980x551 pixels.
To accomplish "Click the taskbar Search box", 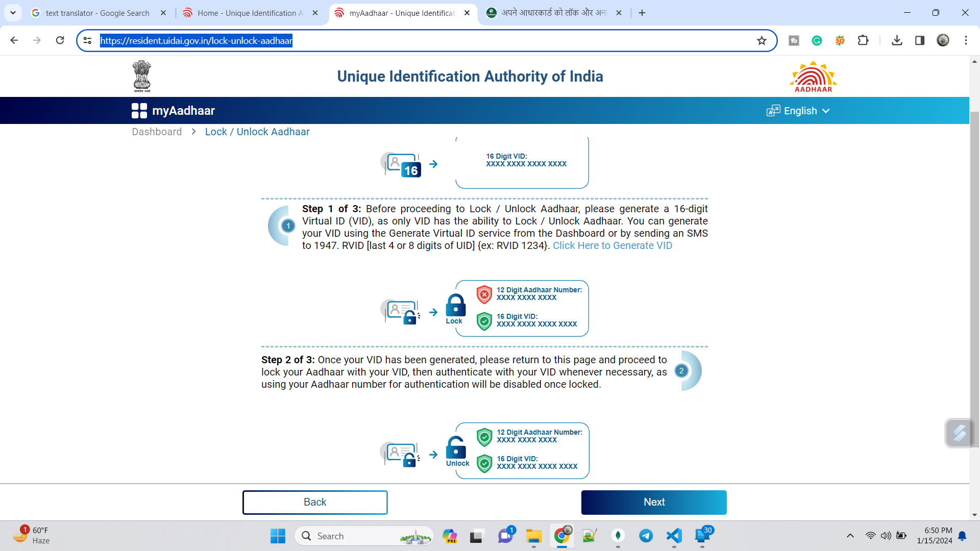I will click(x=364, y=536).
